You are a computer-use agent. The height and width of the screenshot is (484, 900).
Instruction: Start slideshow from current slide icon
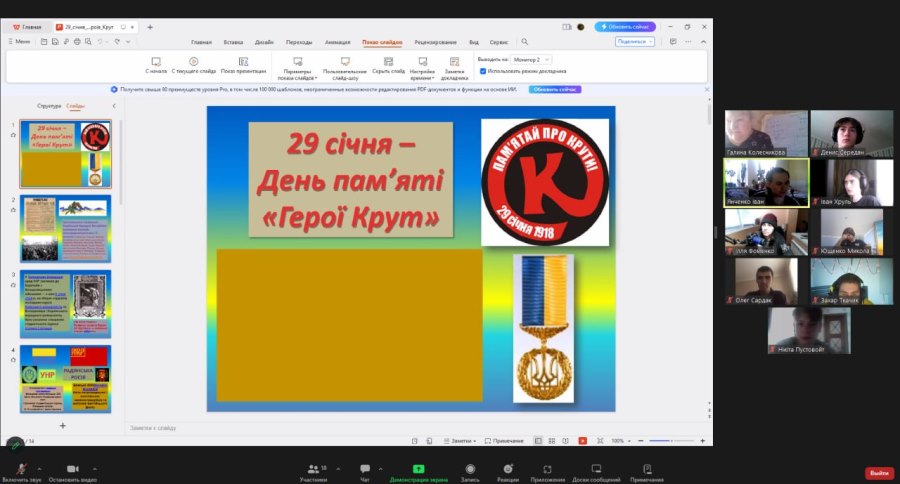[193, 61]
